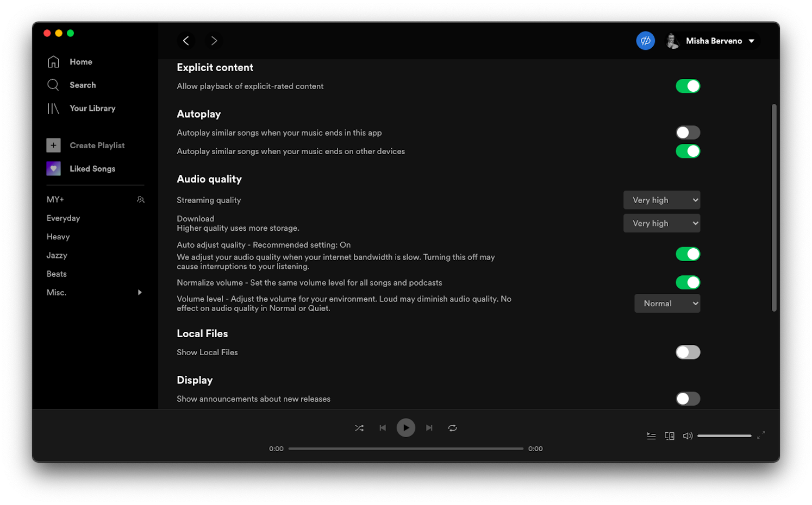This screenshot has width=812, height=505.
Task: Navigate back with the arrow button
Action: (186, 41)
